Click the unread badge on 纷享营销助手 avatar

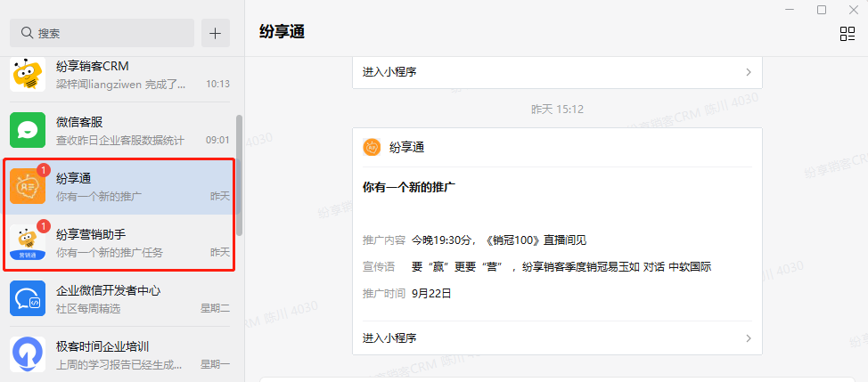click(x=44, y=225)
